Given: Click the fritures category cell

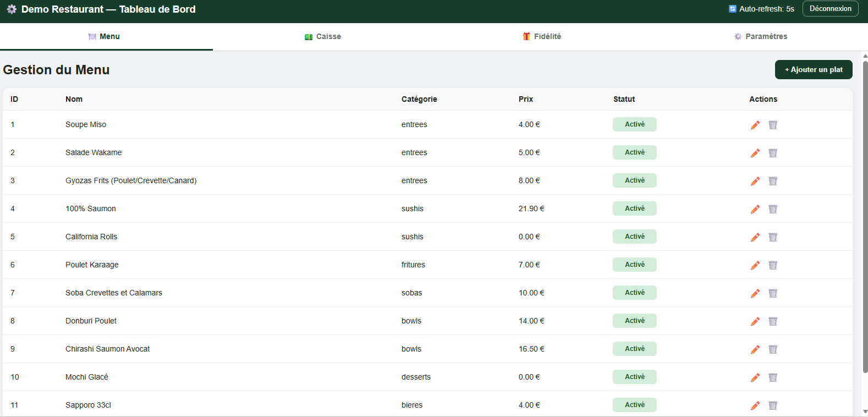Looking at the screenshot, I should click(413, 265).
